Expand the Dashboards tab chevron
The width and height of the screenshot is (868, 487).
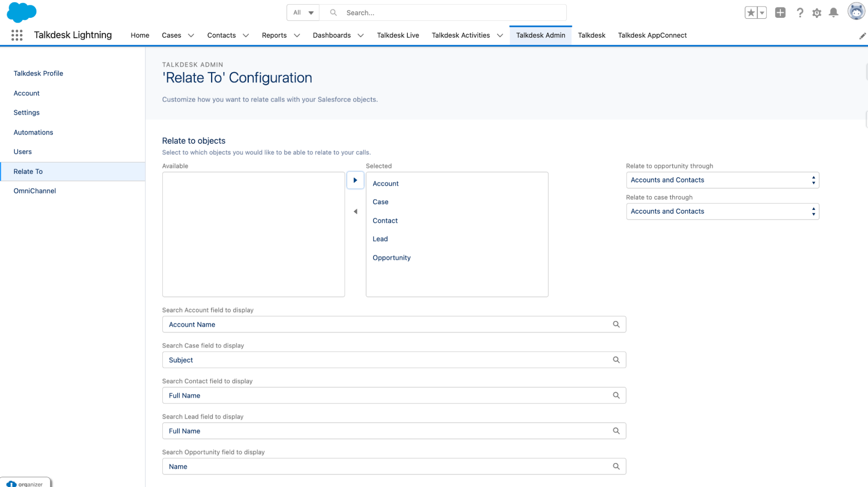point(361,36)
